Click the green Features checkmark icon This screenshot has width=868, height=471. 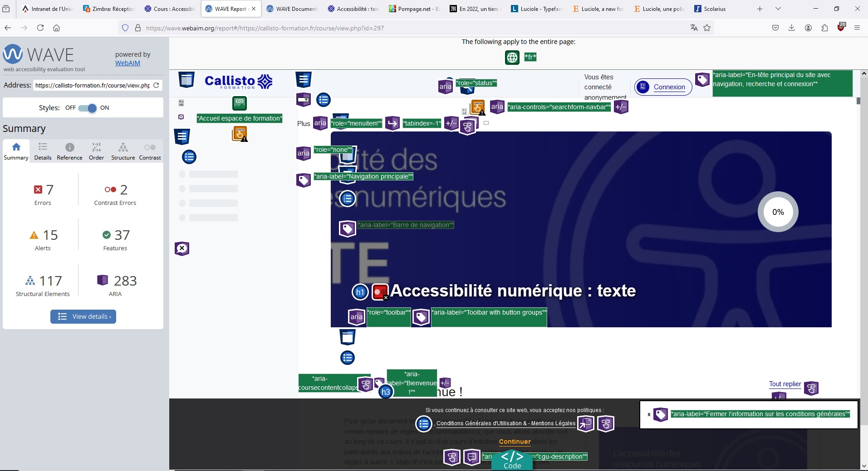tap(107, 235)
